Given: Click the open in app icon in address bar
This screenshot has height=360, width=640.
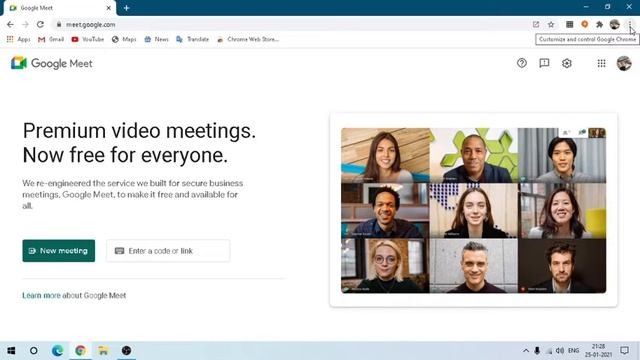Looking at the screenshot, I should (536, 24).
